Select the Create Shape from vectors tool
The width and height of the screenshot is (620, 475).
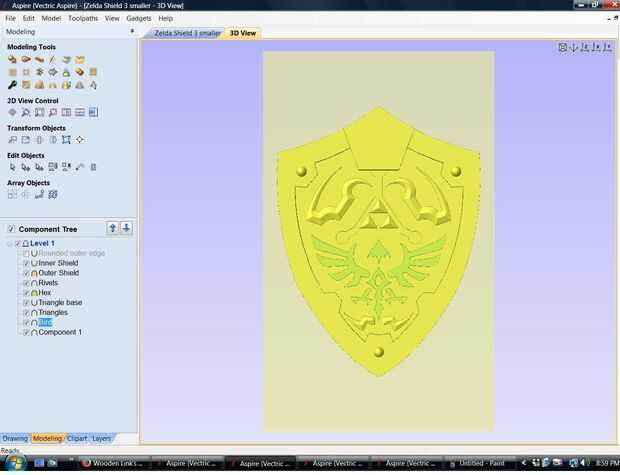coord(12,60)
